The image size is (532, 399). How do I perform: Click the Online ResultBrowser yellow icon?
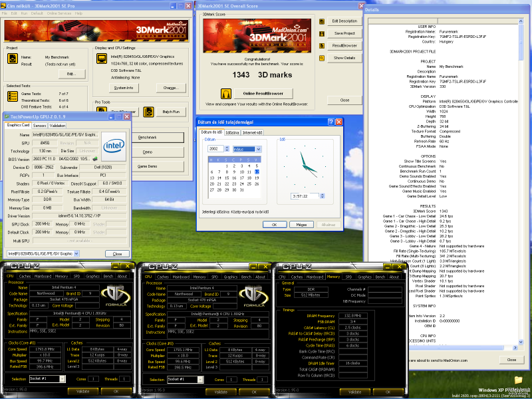pyautogui.click(x=226, y=93)
